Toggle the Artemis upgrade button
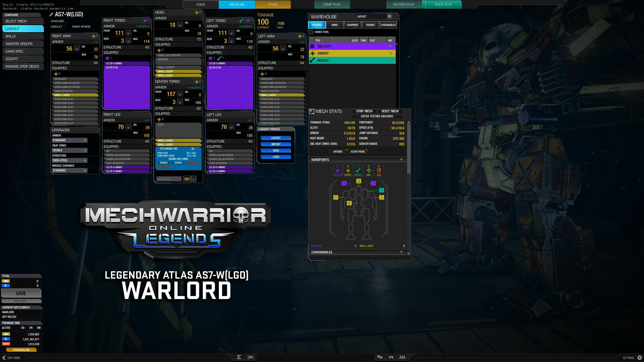The height and width of the screenshot is (362, 644). [x=337, y=151]
